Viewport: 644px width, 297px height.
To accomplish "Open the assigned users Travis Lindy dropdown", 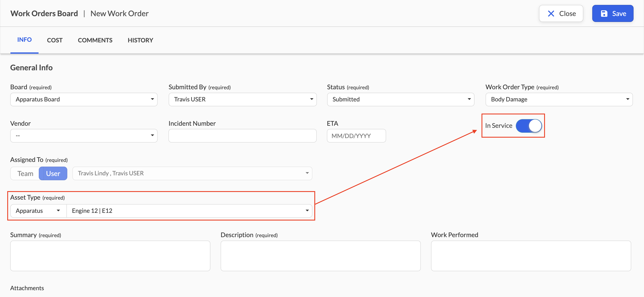I will point(192,173).
